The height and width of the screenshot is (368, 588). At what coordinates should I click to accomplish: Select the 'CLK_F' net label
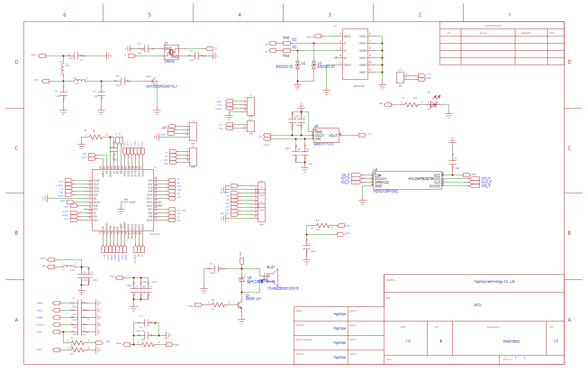click(x=486, y=182)
